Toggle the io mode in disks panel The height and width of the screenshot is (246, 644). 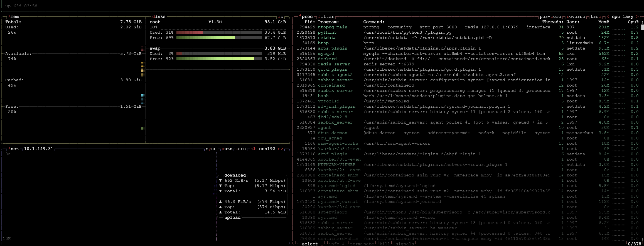(281, 17)
